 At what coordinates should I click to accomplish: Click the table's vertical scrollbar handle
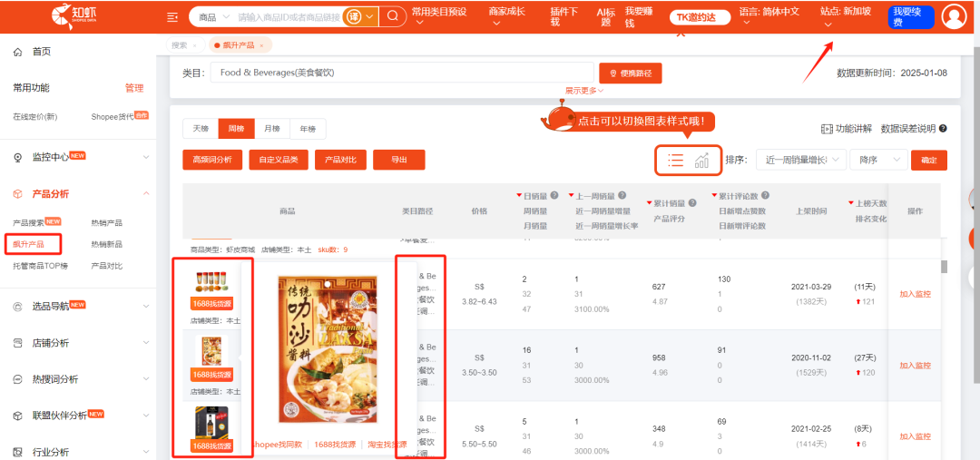[944, 267]
